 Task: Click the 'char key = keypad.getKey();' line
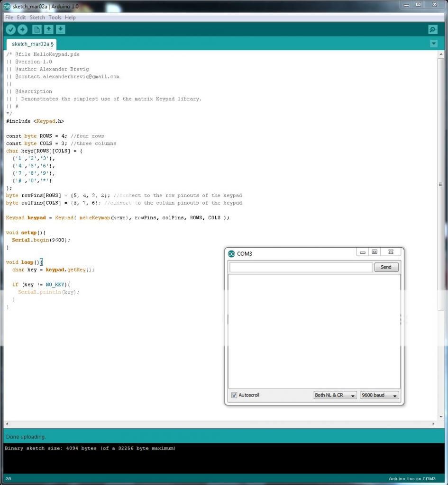53,269
